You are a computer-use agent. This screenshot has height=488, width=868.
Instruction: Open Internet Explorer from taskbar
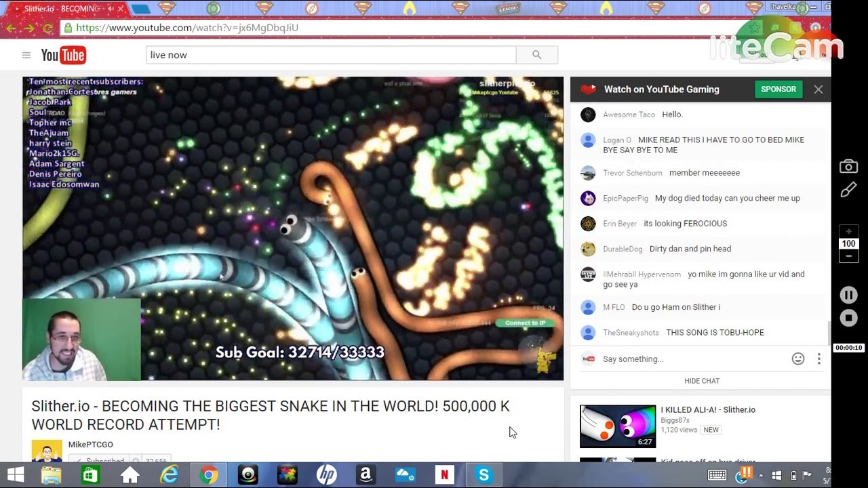pos(170,475)
